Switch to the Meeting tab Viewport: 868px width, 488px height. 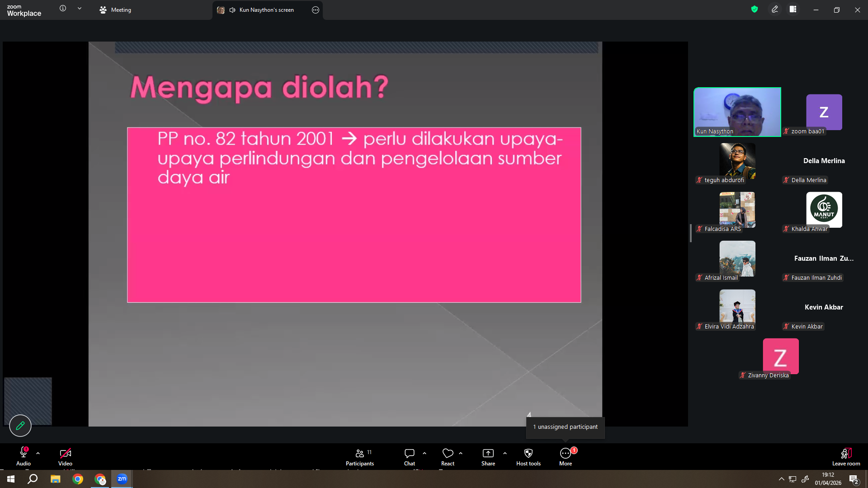pos(115,10)
